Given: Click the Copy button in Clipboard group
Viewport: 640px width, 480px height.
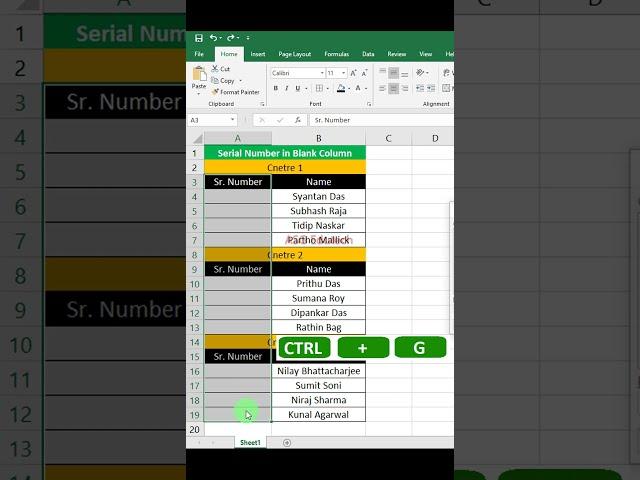Looking at the screenshot, I should pos(227,81).
